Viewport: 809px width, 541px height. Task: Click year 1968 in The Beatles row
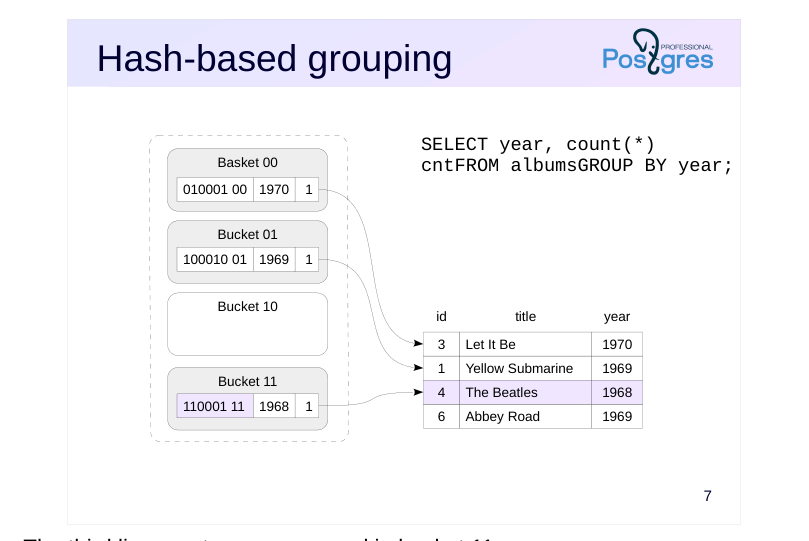[617, 392]
